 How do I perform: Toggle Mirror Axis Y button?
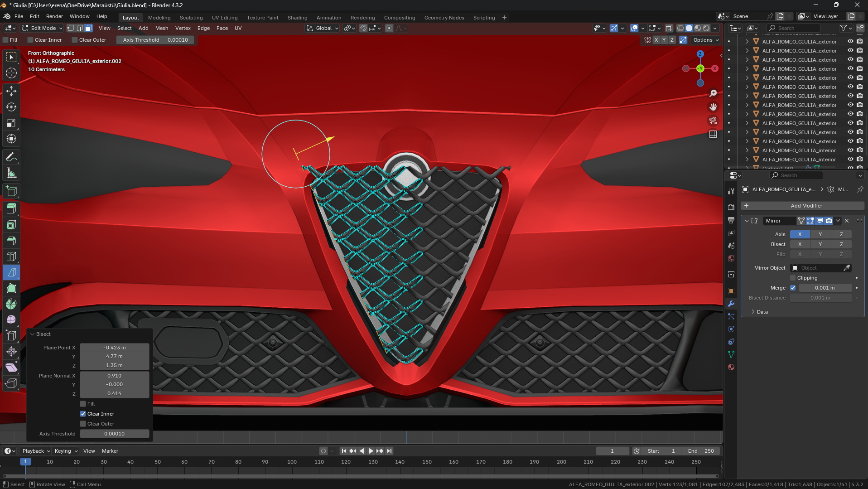coord(820,234)
